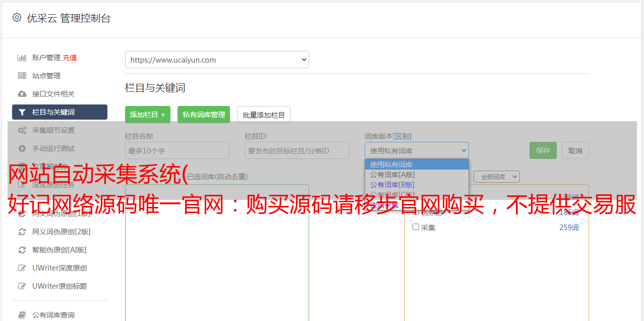Screen dimensions: 644x321
Task: Pick the 公有词库[B版] option
Action: 417,185
